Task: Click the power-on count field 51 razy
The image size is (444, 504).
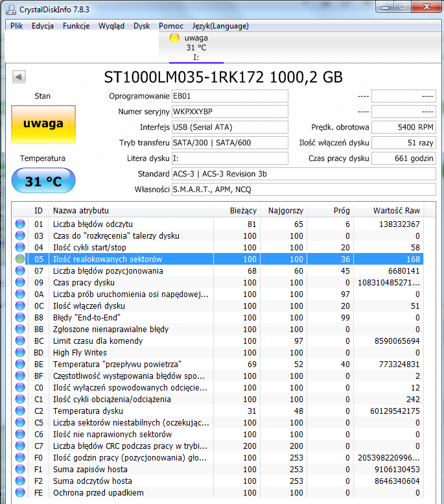Action: (404, 143)
